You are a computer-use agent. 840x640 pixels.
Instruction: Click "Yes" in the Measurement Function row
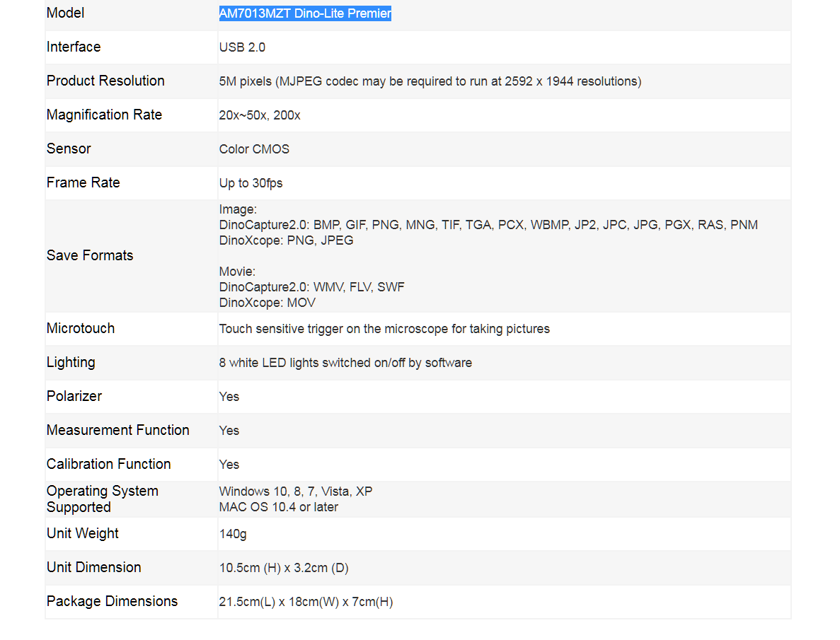click(x=229, y=431)
